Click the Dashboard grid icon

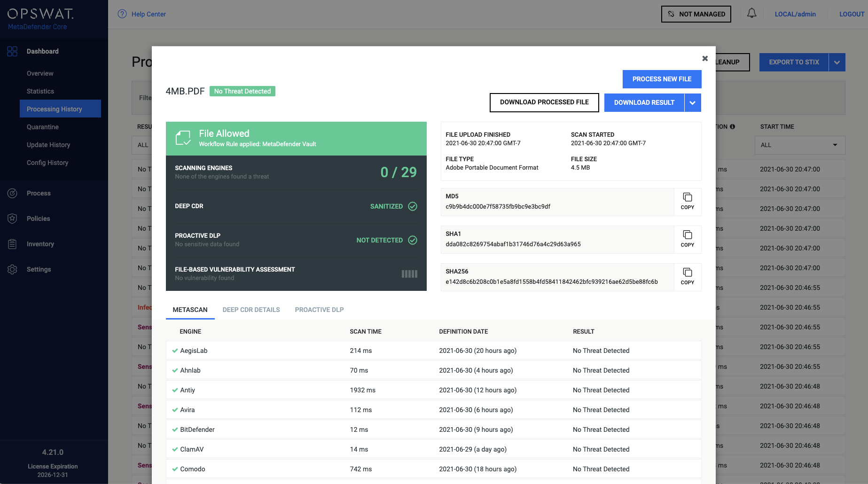click(x=12, y=51)
